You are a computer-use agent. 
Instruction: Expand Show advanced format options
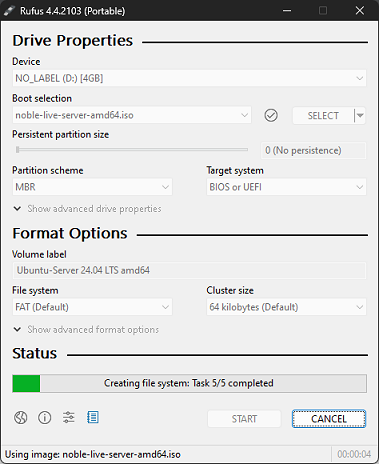pyautogui.click(x=86, y=330)
